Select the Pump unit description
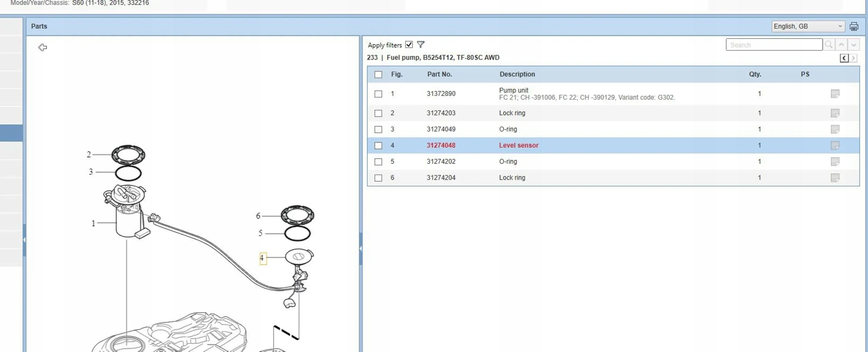Screen dimensions: 868x352 514,90
